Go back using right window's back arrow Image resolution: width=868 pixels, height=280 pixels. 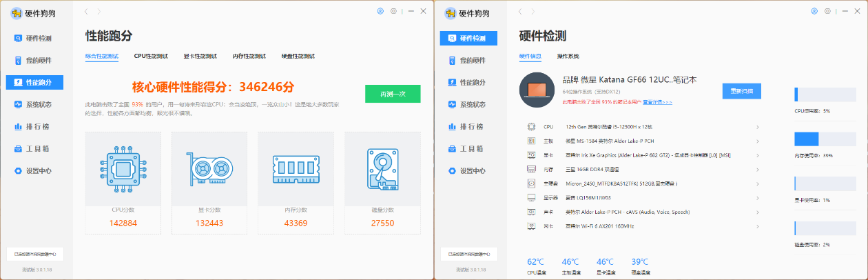[520, 12]
